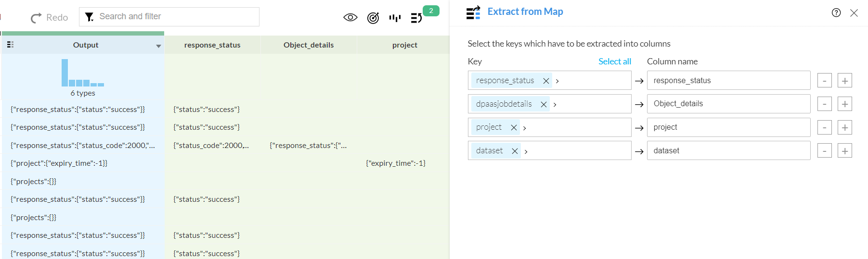Expand chevron next to project key

(525, 128)
